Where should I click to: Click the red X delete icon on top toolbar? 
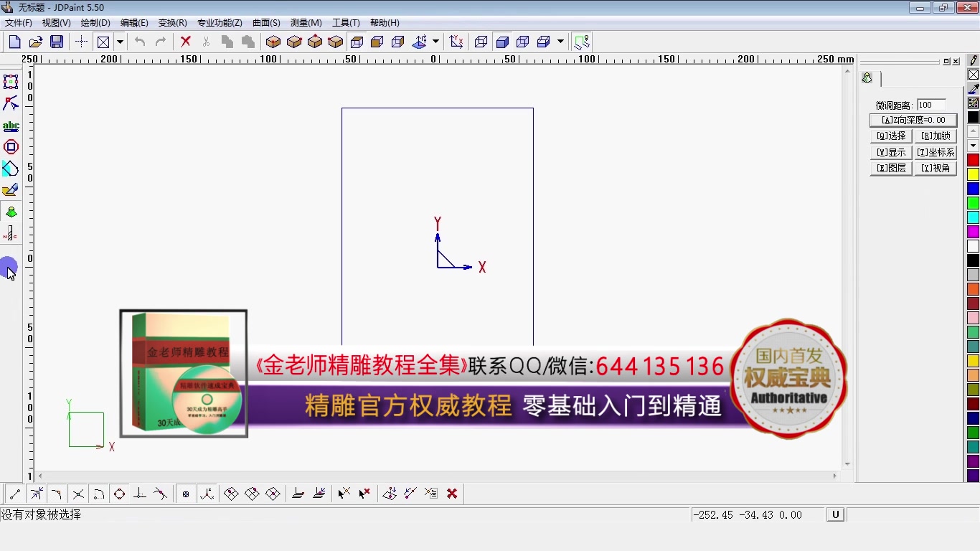click(x=185, y=41)
